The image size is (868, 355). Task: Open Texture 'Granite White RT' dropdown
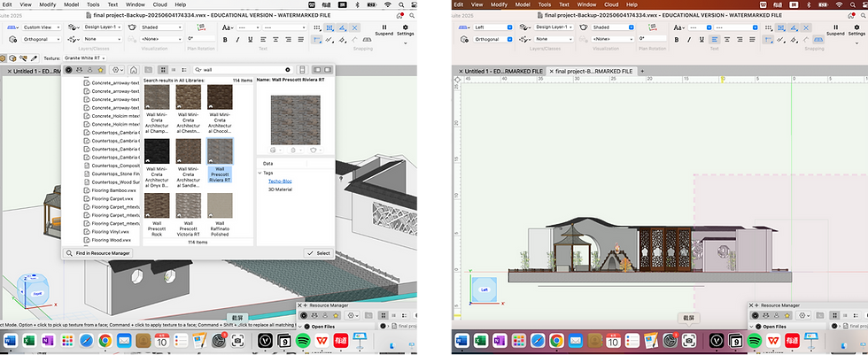pos(84,58)
